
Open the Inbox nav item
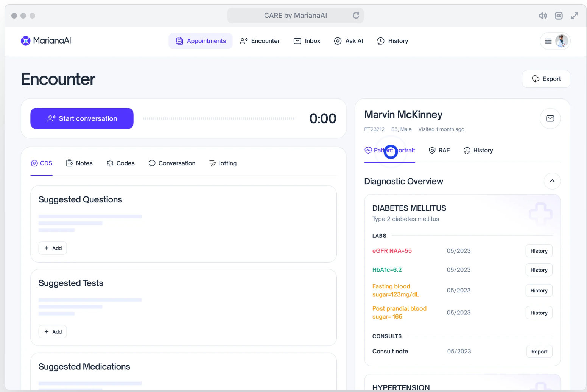point(307,41)
